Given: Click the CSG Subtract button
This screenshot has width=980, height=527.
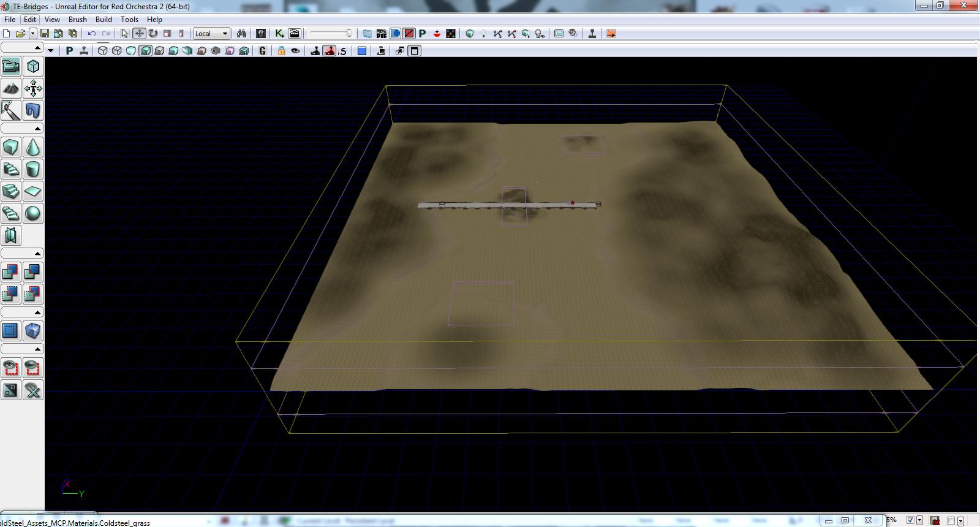Looking at the screenshot, I should click(x=33, y=272).
